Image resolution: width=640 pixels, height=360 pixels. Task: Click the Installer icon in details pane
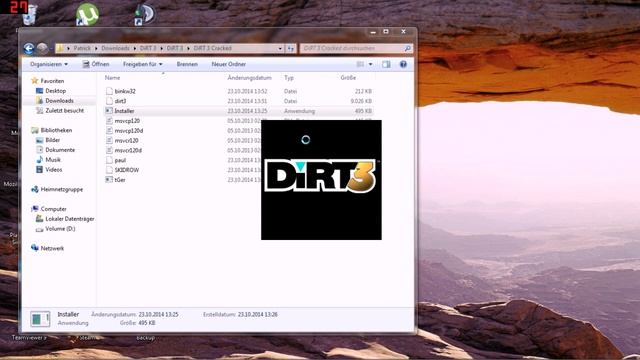coord(40,319)
